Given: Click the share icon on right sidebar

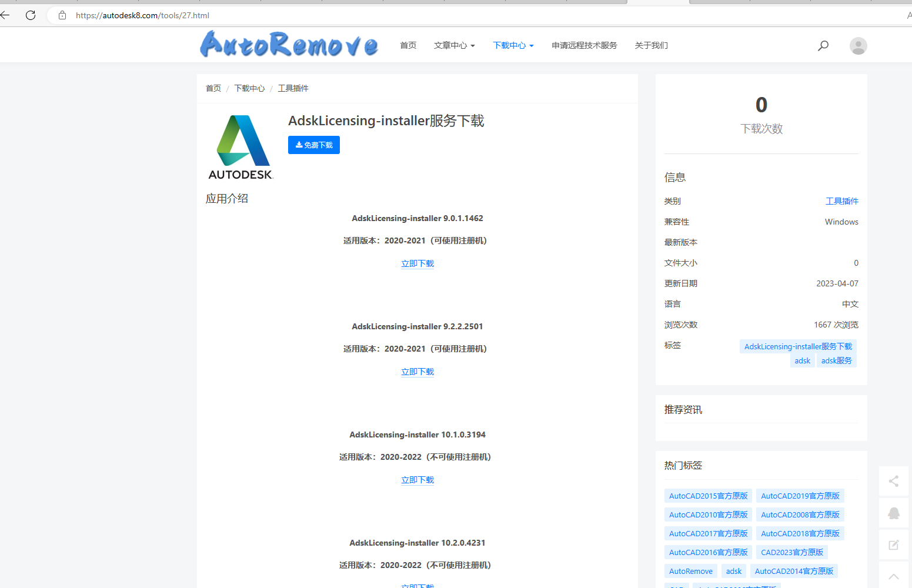Looking at the screenshot, I should 893,481.
